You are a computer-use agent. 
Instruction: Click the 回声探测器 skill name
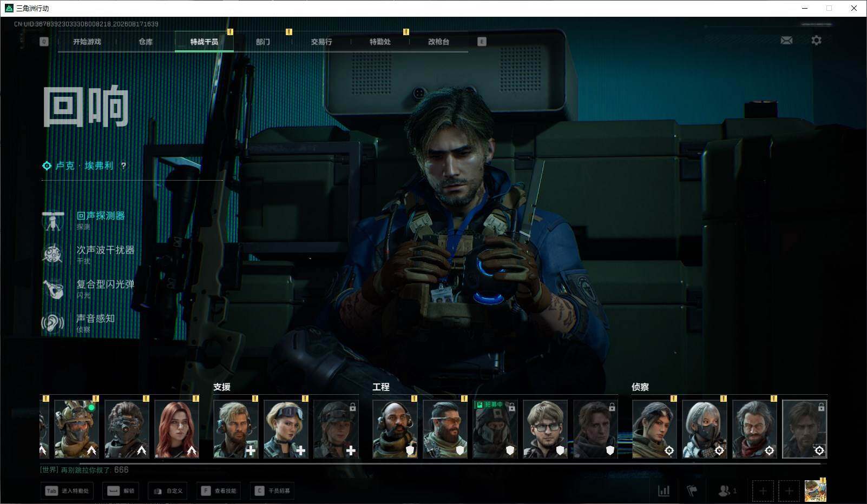point(101,216)
